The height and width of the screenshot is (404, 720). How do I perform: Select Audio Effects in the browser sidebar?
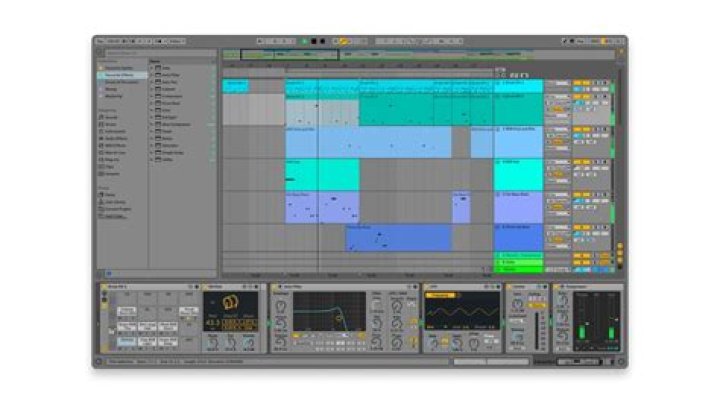click(113, 137)
